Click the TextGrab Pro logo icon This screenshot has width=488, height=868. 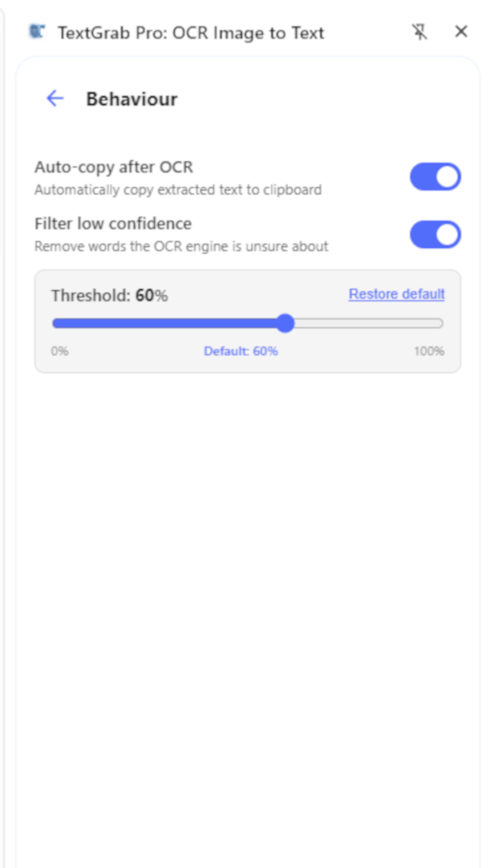[x=37, y=32]
